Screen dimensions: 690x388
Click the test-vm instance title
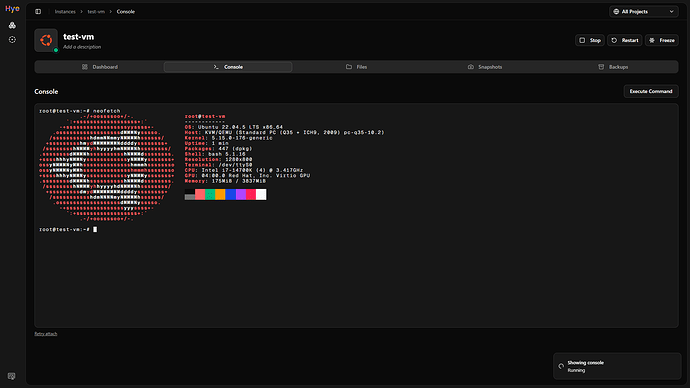(x=78, y=37)
